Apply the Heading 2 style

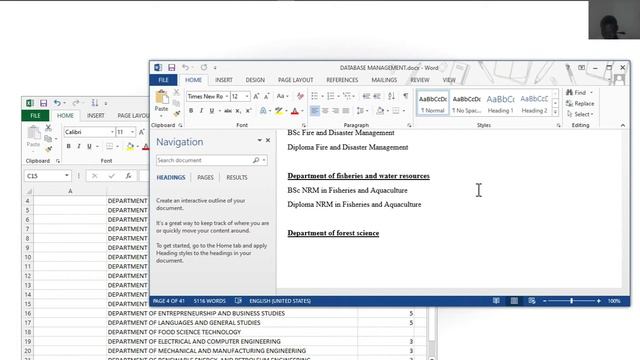pos(534,103)
